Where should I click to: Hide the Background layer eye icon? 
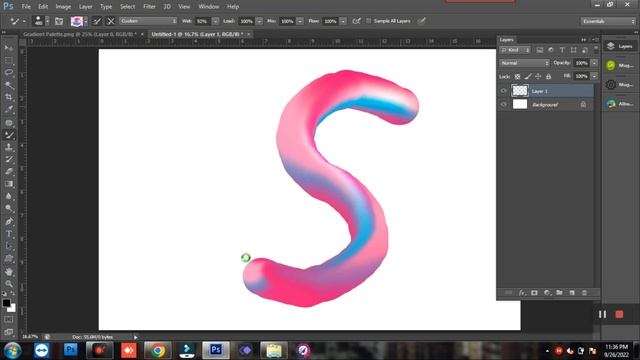(504, 104)
